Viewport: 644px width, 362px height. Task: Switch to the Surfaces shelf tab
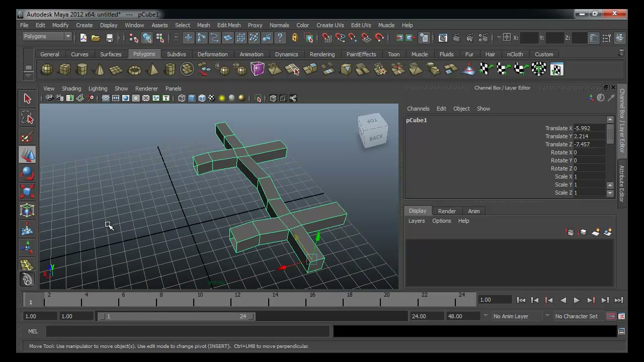point(111,54)
